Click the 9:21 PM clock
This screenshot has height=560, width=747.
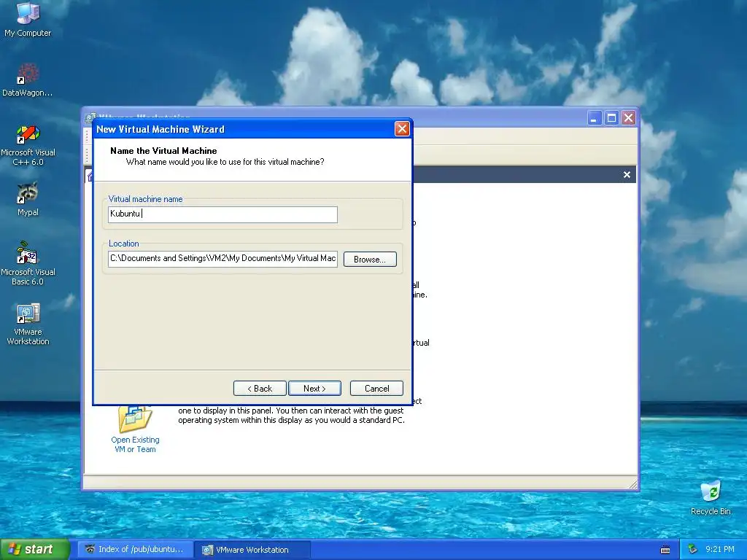[x=719, y=549]
